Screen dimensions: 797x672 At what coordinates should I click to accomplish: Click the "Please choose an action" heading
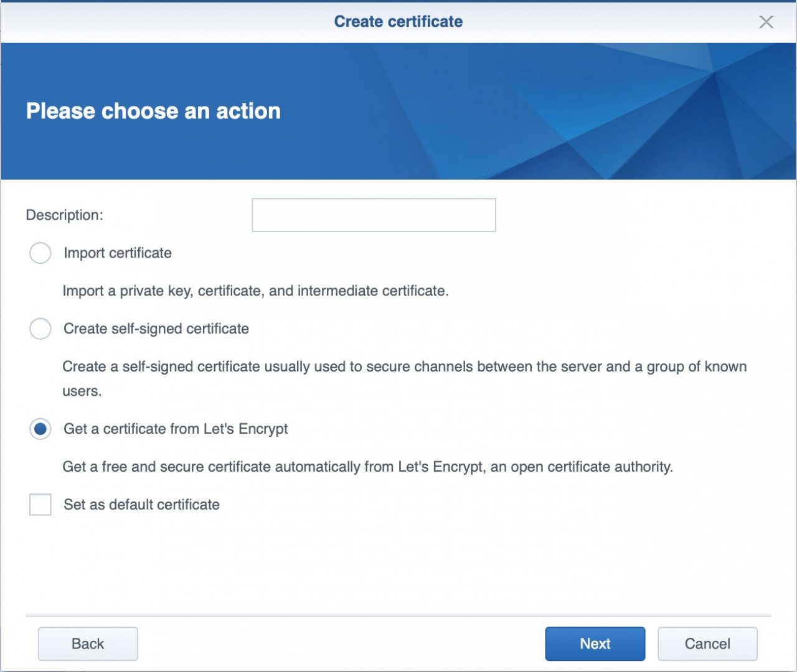tap(153, 111)
